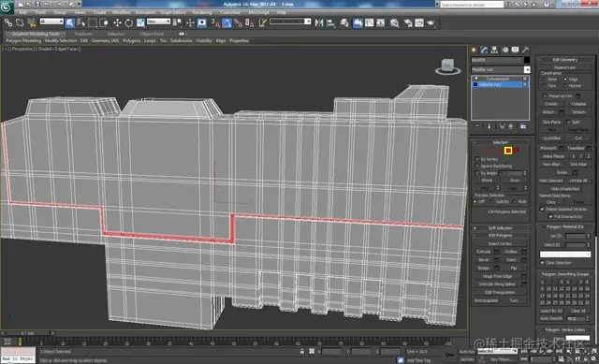Collapse the Selection rollout header
The width and height of the screenshot is (599, 364).
click(500, 142)
